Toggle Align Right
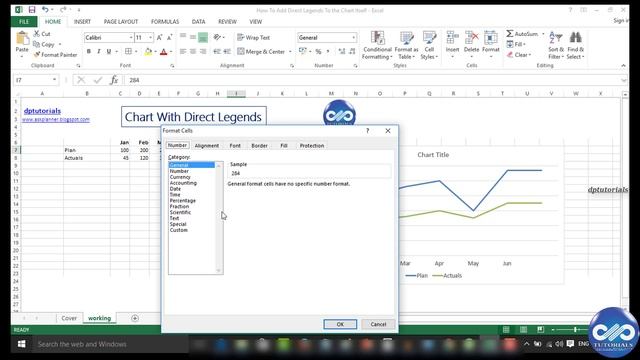The height and width of the screenshot is (360, 640). [203, 51]
